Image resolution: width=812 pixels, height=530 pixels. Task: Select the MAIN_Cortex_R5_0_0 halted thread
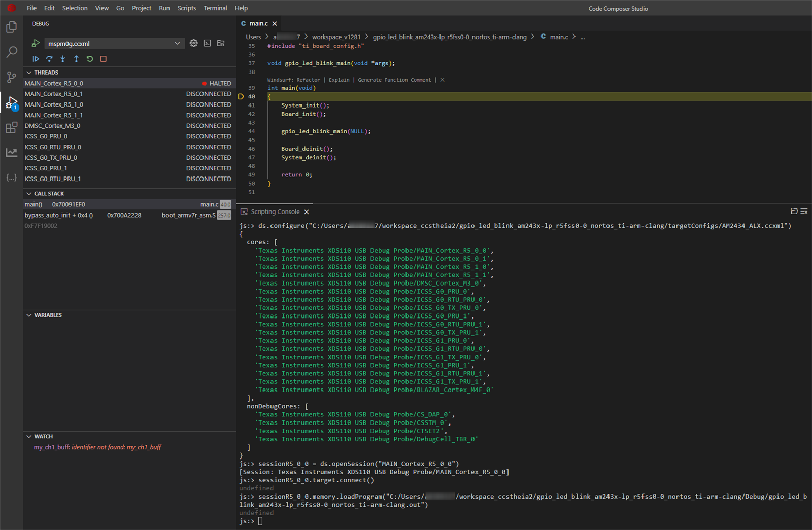pos(129,83)
